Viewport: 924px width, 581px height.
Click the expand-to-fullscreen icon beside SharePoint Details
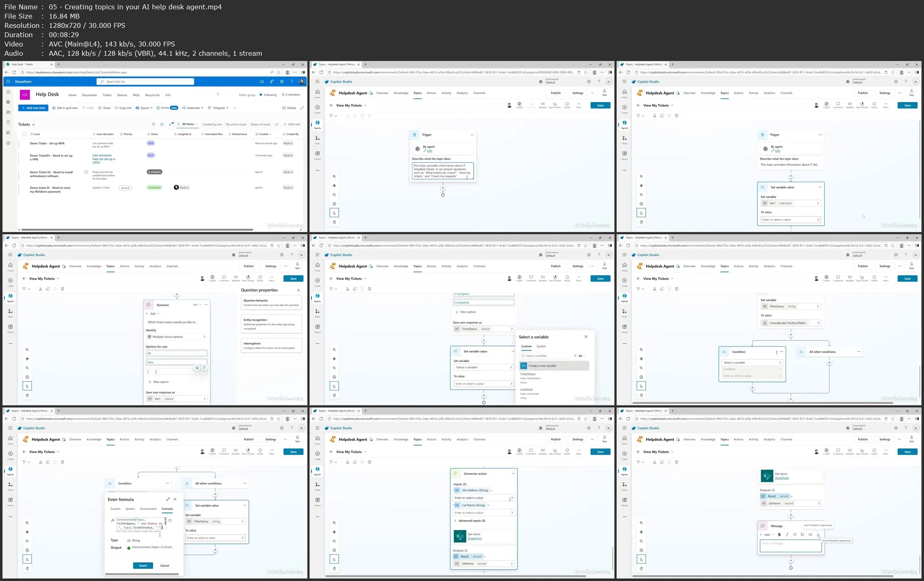pos(302,108)
